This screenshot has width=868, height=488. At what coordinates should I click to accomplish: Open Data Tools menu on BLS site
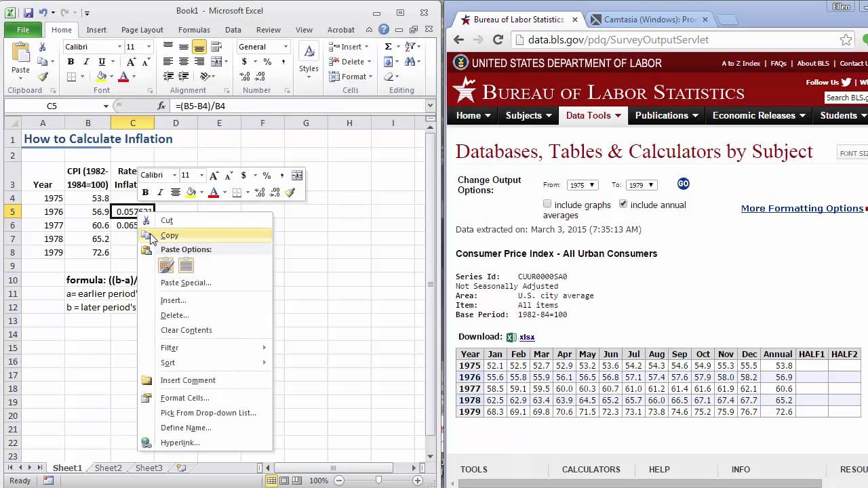point(593,115)
